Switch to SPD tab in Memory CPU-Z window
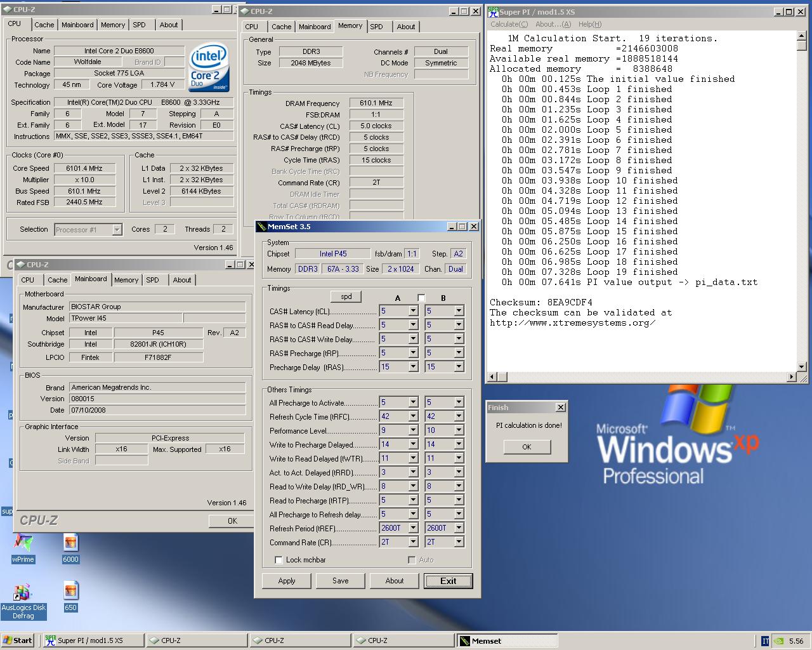Screen dimensions: 812x650 point(377,27)
